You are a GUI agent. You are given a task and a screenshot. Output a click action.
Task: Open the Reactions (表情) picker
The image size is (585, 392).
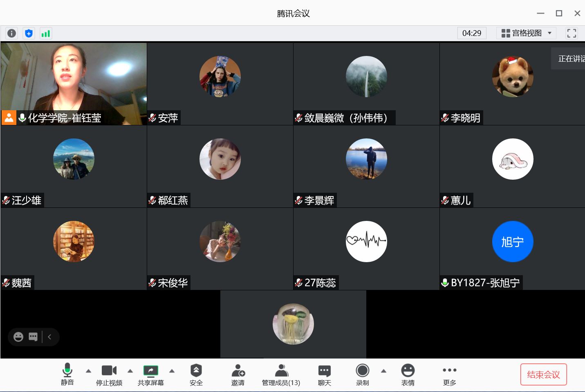point(408,374)
